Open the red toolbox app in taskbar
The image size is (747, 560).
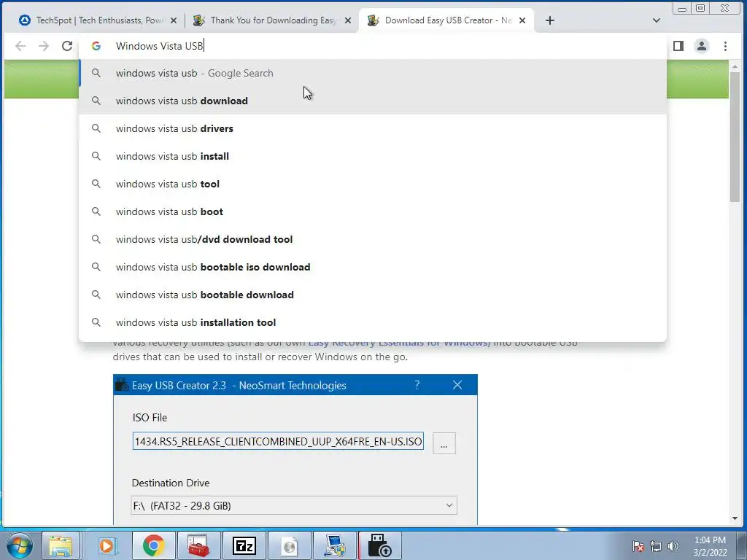pyautogui.click(x=198, y=545)
